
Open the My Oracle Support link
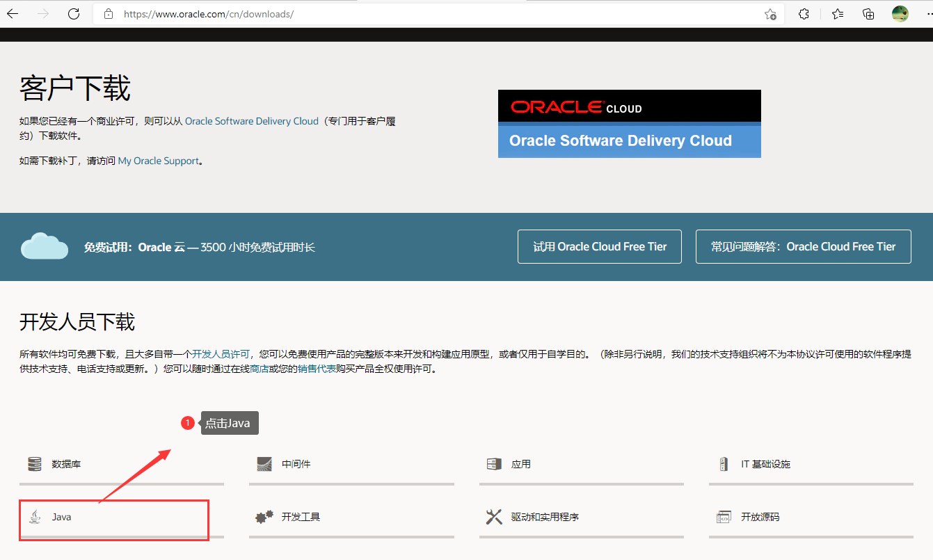[158, 161]
